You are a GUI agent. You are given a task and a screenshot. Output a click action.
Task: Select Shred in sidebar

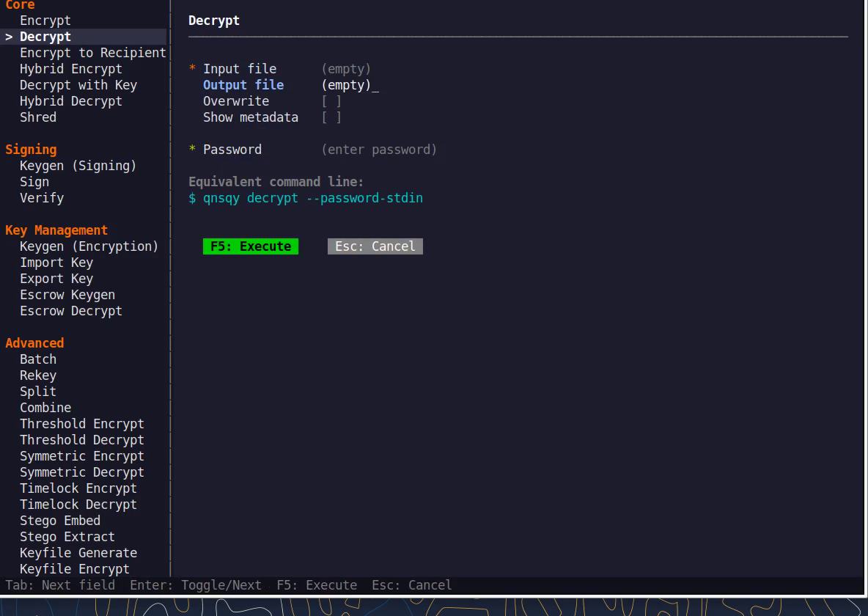pos(38,117)
